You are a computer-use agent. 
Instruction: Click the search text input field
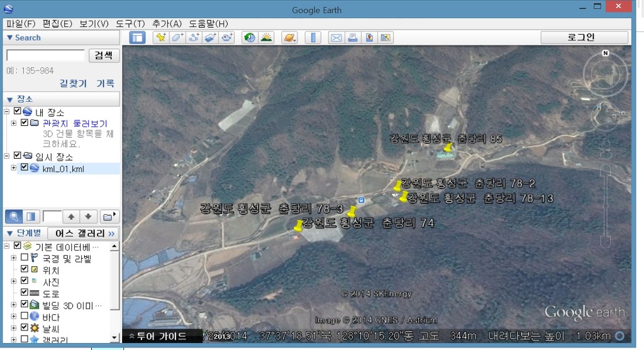tap(45, 55)
